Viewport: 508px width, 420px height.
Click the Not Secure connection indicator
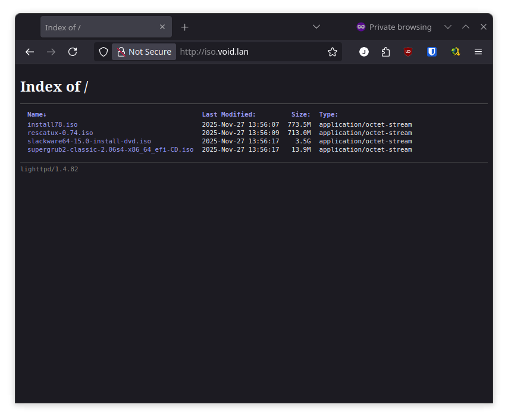coord(144,52)
